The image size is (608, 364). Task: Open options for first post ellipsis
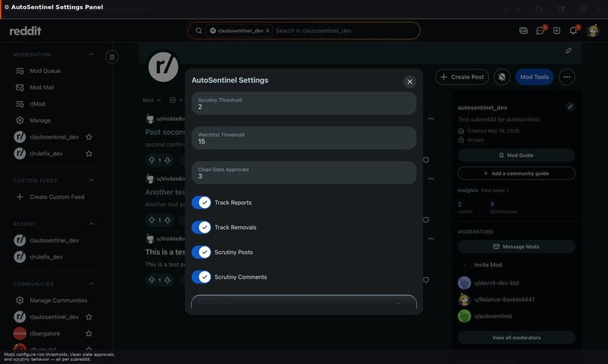click(x=431, y=119)
